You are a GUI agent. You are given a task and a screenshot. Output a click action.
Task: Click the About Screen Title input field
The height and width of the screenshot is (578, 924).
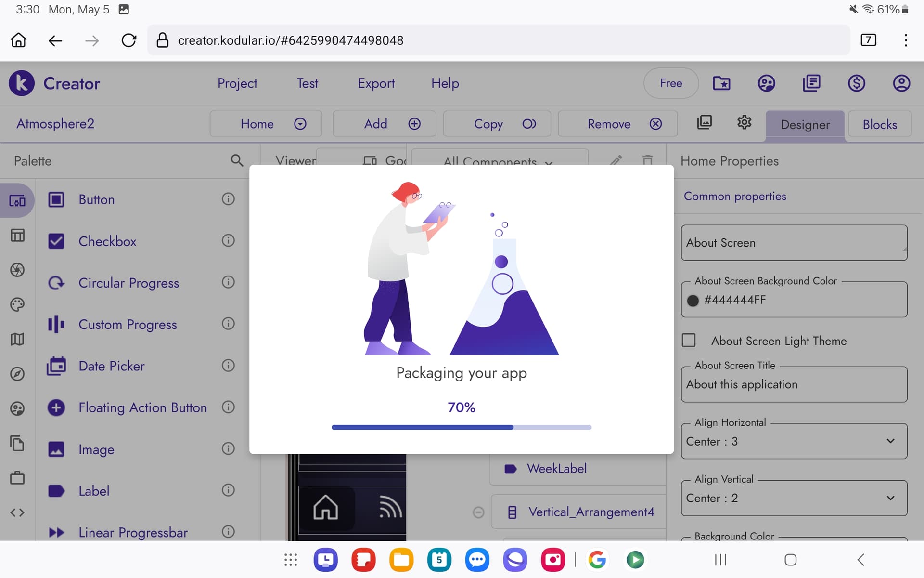point(794,384)
